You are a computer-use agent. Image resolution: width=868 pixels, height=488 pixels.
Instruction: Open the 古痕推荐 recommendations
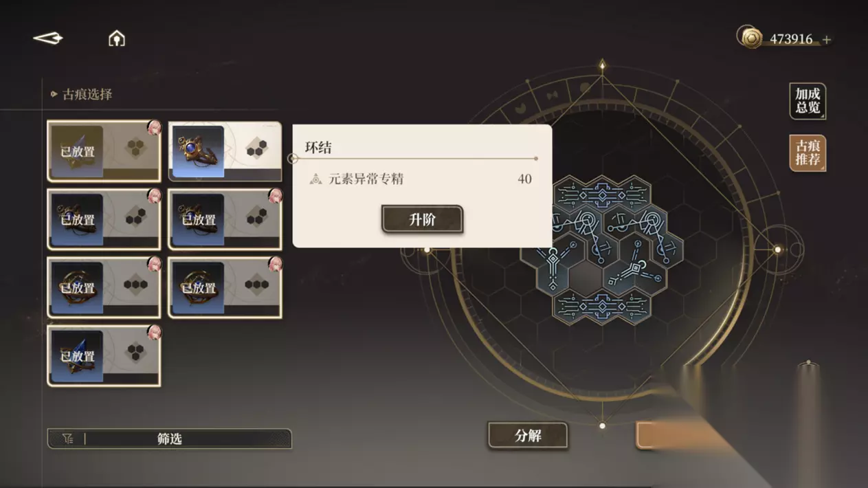[808, 153]
